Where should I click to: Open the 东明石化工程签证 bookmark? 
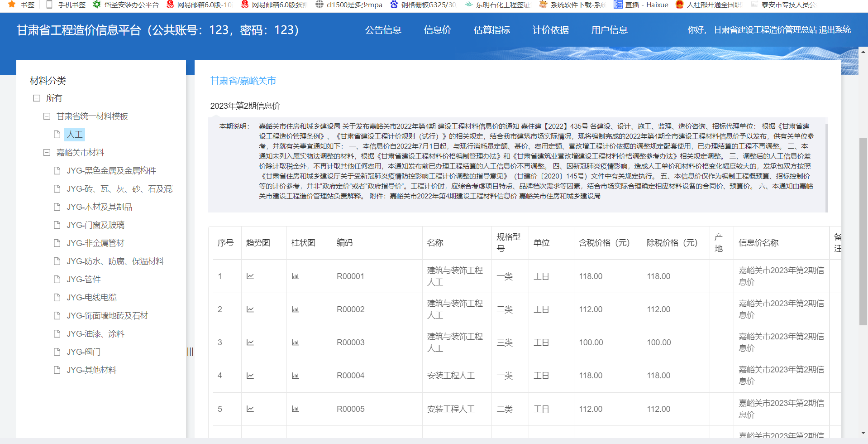pos(497,5)
